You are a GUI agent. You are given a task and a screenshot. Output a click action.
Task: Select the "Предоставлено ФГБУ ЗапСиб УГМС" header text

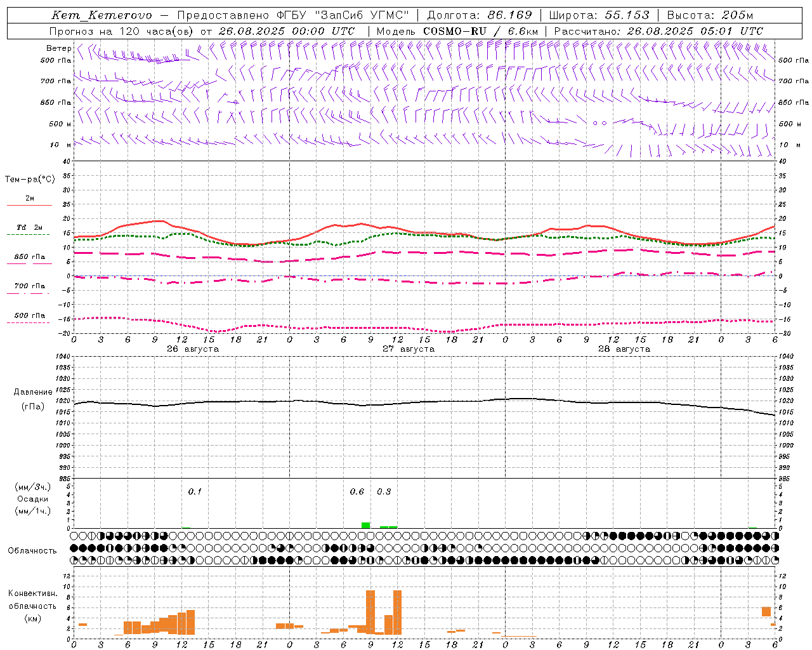pos(293,15)
